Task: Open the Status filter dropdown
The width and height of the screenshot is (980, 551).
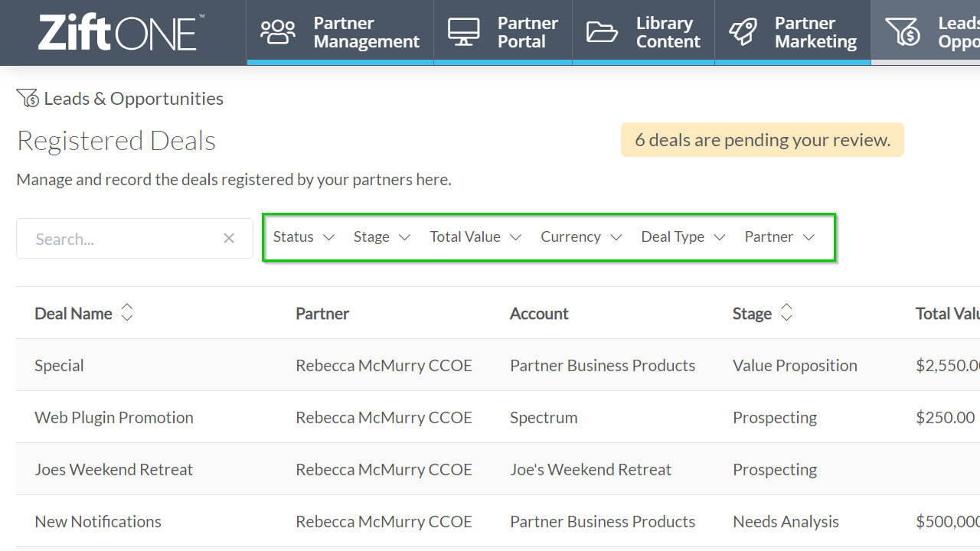Action: tap(303, 236)
